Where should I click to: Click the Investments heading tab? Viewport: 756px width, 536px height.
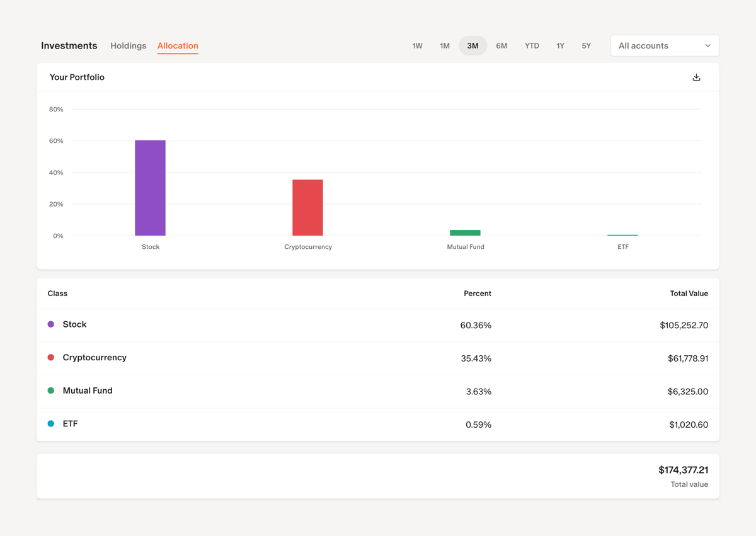coord(69,45)
